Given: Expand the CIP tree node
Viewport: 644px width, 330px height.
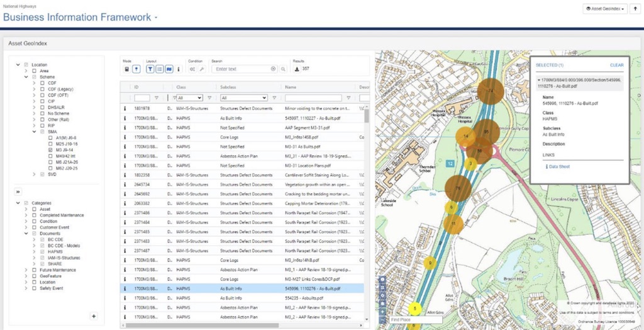Looking at the screenshot, I should click(35, 101).
